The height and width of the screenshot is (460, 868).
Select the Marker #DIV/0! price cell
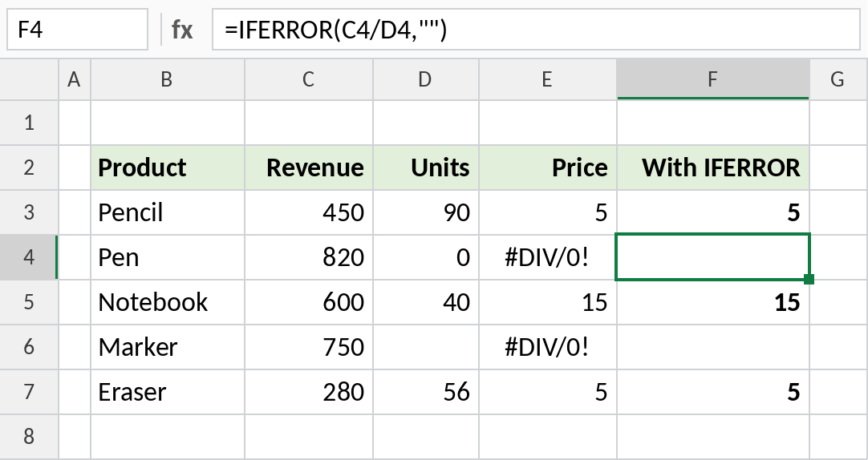pos(547,347)
